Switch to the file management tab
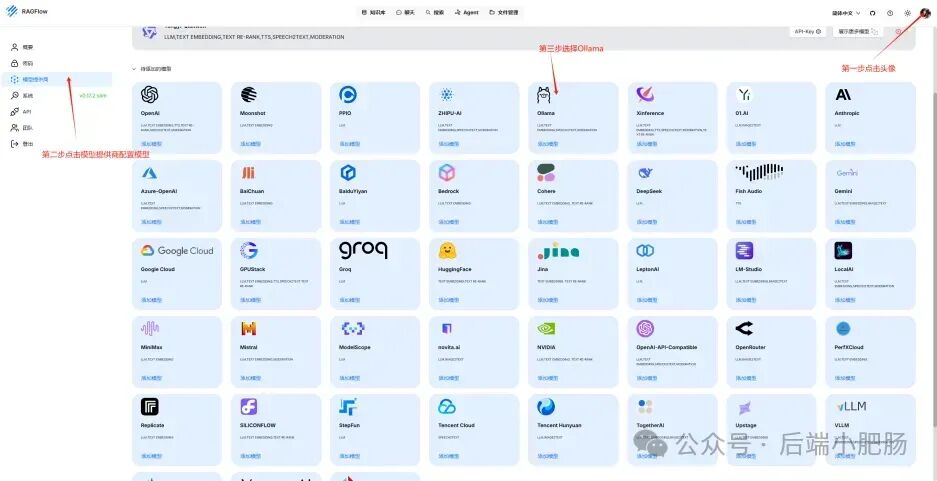The width and height of the screenshot is (937, 481). (x=504, y=13)
